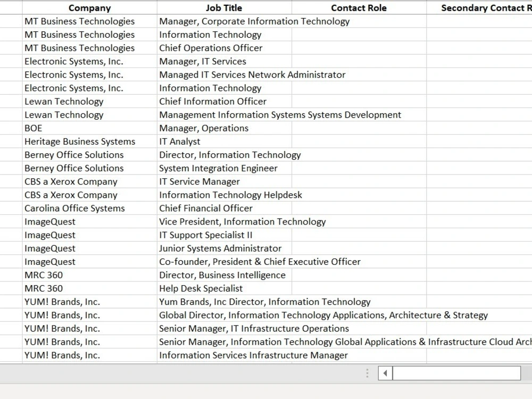This screenshot has width=532, height=399.
Task: Select the 'Senior Manager, Information Technology Global Applications' cell
Action: pyautogui.click(x=224, y=342)
